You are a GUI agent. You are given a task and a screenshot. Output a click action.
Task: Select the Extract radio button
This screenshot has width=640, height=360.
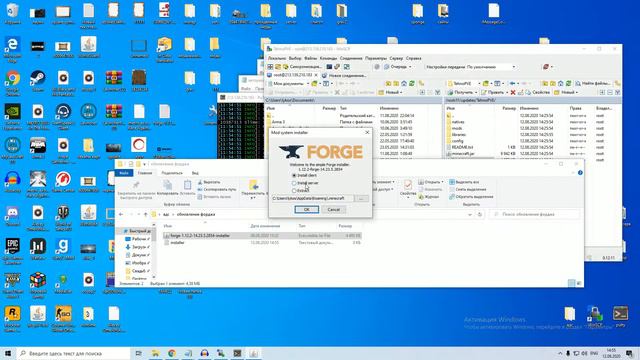(x=294, y=190)
